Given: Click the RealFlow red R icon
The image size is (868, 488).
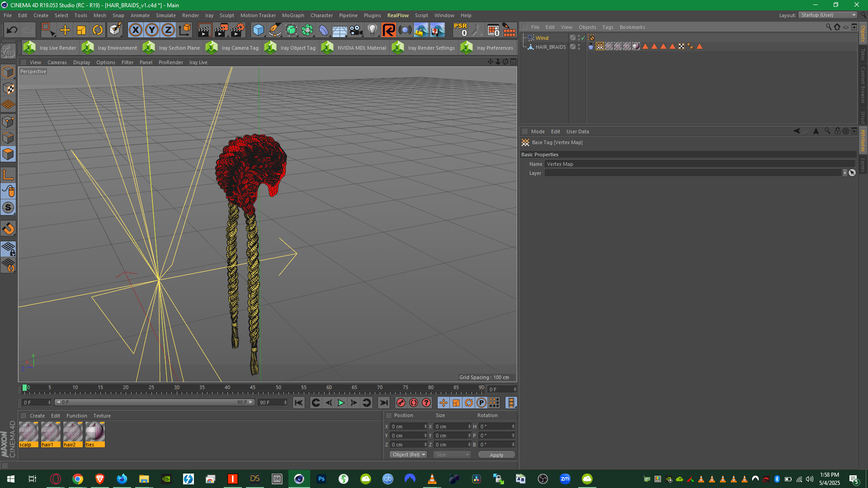Looking at the screenshot, I should [388, 30].
